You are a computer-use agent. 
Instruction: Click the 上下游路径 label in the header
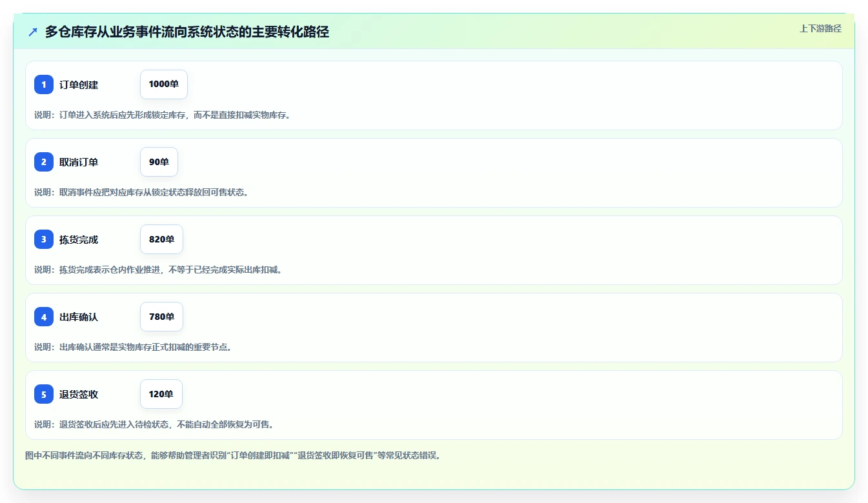[x=820, y=28]
